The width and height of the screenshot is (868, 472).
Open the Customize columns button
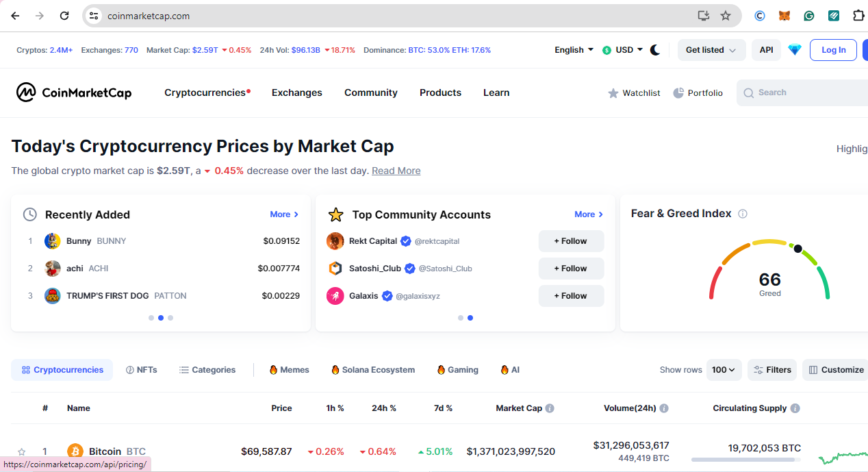click(836, 370)
